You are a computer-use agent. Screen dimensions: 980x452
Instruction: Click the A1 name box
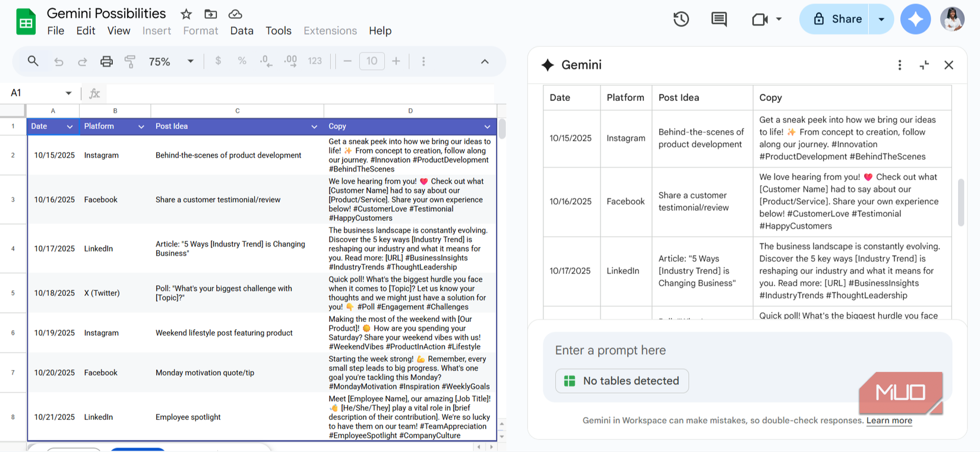click(x=34, y=93)
